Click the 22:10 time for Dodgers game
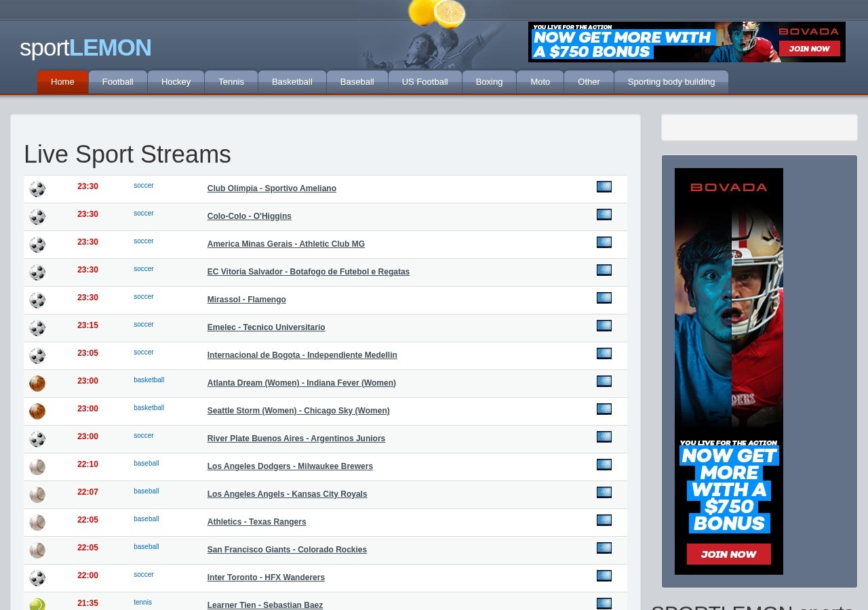Viewport: 868px width, 610px height. 87,464
